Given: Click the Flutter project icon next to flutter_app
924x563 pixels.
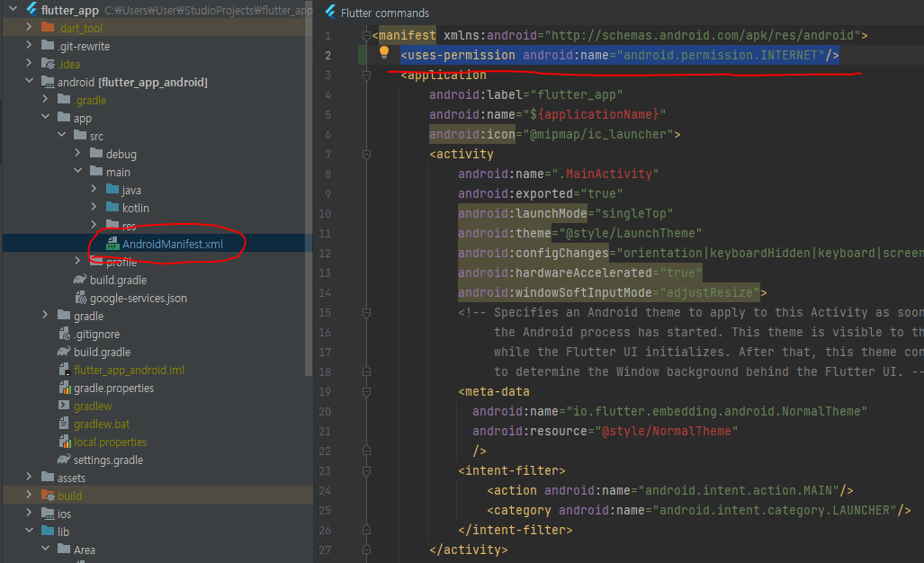Looking at the screenshot, I should [x=31, y=9].
